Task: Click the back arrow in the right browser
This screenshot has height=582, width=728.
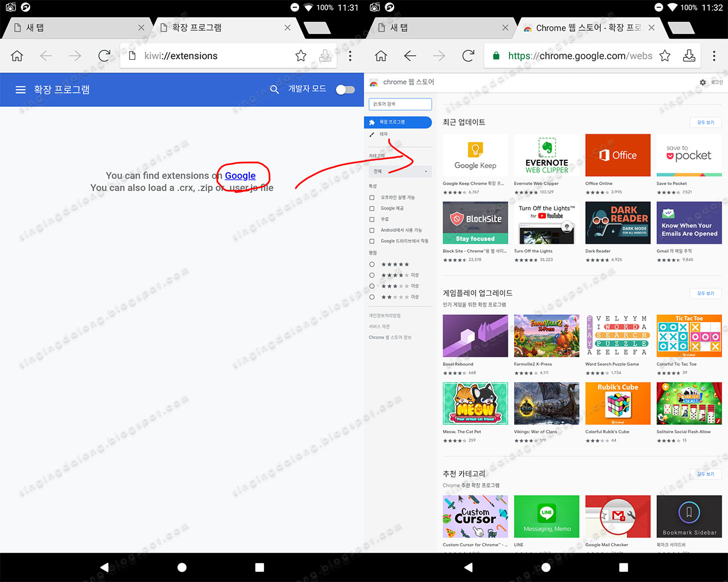Action: (x=410, y=56)
